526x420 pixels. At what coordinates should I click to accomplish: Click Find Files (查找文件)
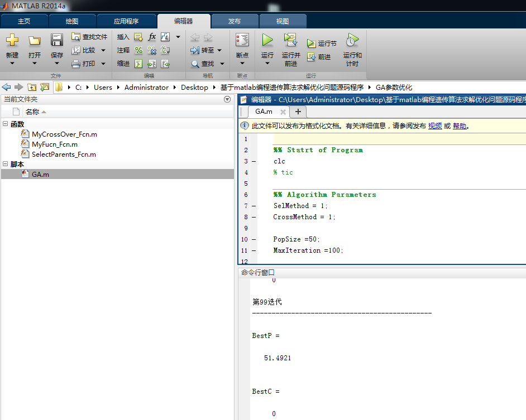pos(89,37)
